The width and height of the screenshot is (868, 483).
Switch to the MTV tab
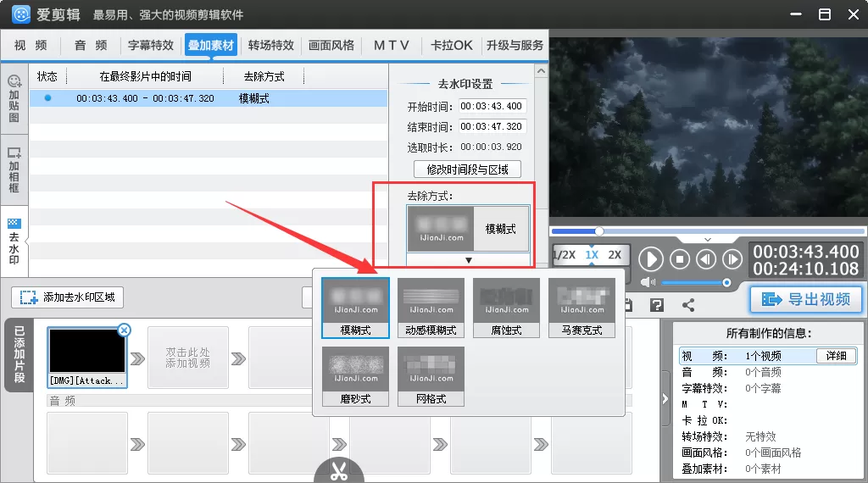tap(392, 45)
